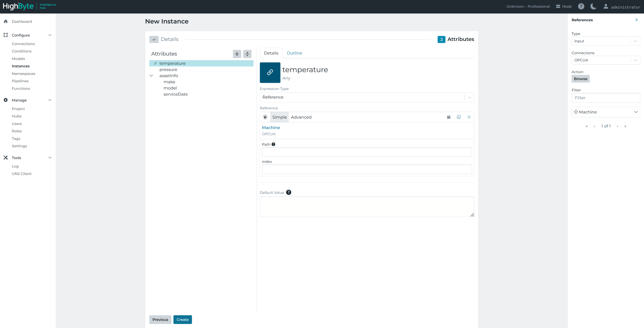Open Models in sidebar
644x328 pixels.
(x=18, y=59)
